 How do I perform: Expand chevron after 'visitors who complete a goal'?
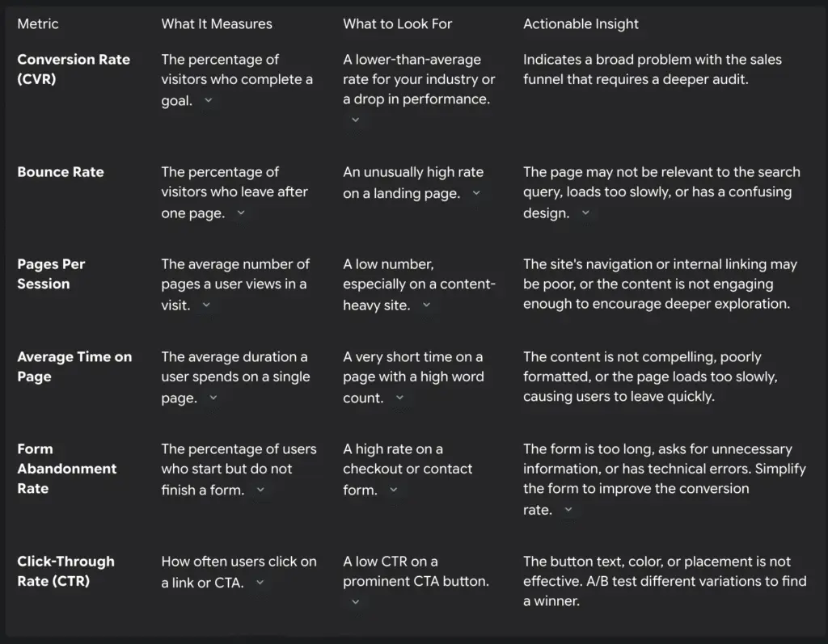coord(209,100)
